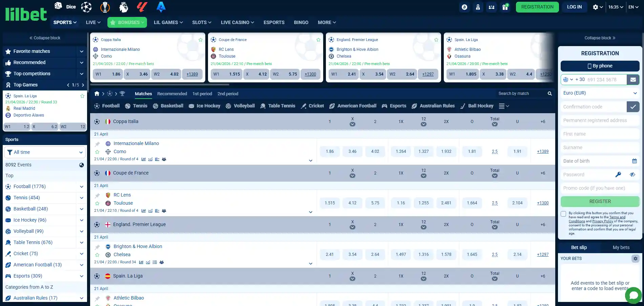Image resolution: width=644 pixels, height=306 pixels.
Task: Favorite the Como match with the star
Action: pos(97,152)
